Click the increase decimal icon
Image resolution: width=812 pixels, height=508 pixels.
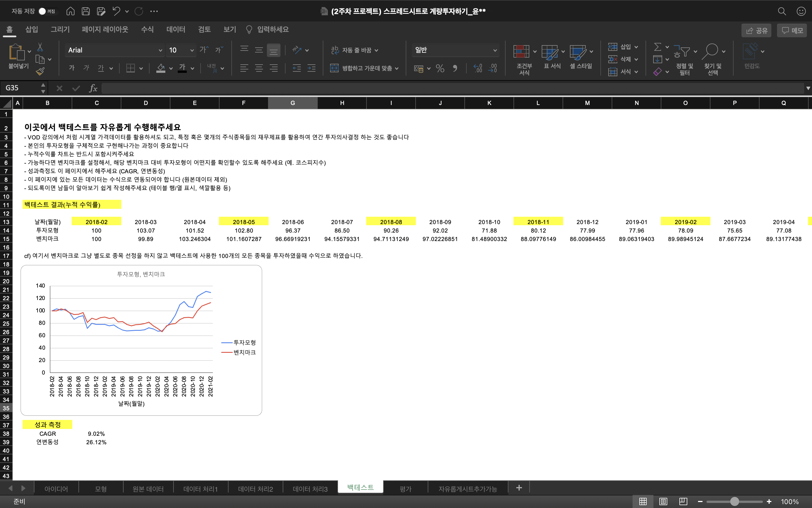[478, 68]
